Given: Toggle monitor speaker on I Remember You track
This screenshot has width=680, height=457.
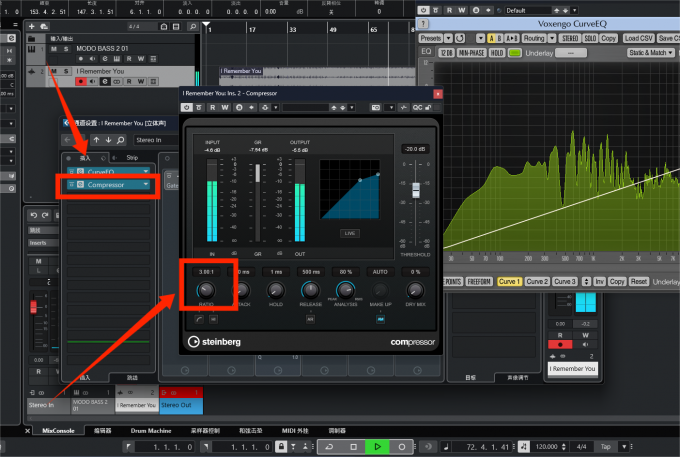Looking at the screenshot, I should 93,82.
